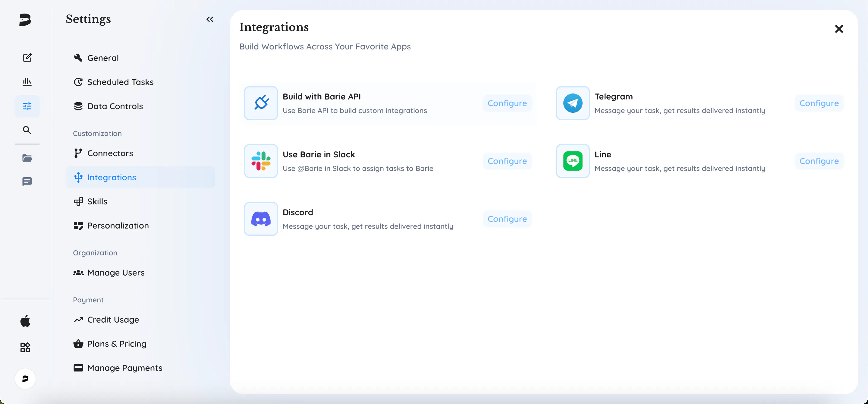Click the people icon beside Manage Users
This screenshot has height=404, width=868.
click(78, 273)
